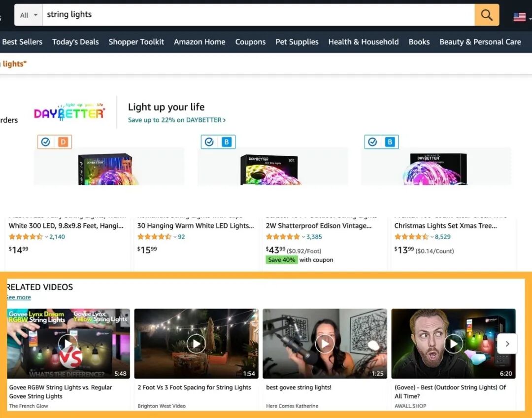Follow Save up to 22% on DAYBETTER link

point(177,120)
